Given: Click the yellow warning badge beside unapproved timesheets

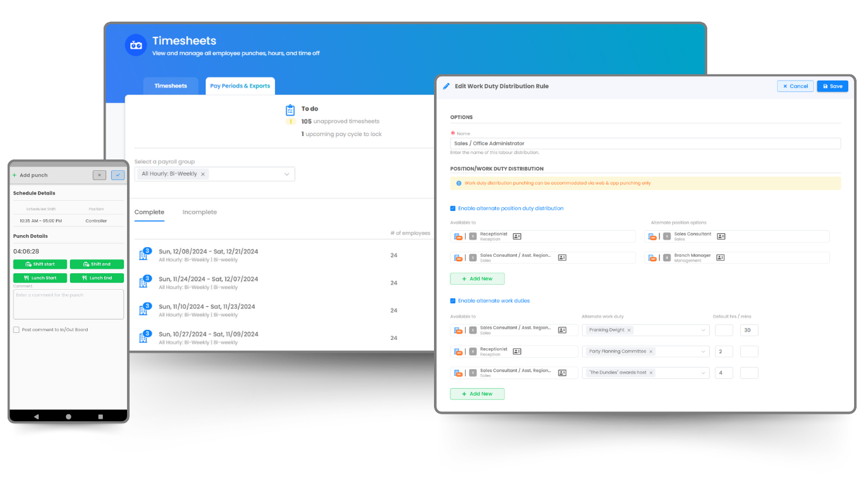Looking at the screenshot, I should [291, 121].
